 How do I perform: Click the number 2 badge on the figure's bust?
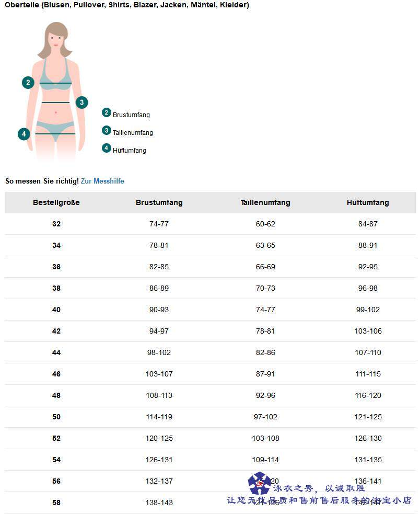tap(28, 83)
